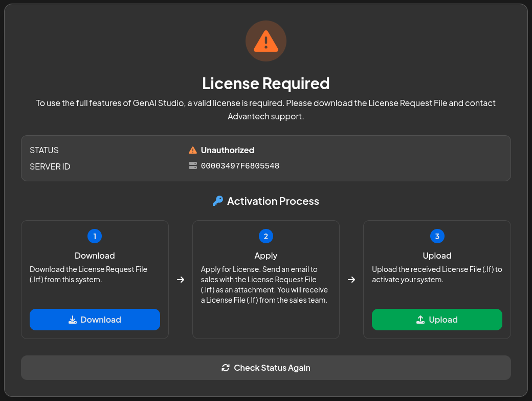Click the blue Download button
Viewport: 532px width, 401px height.
[95, 320]
